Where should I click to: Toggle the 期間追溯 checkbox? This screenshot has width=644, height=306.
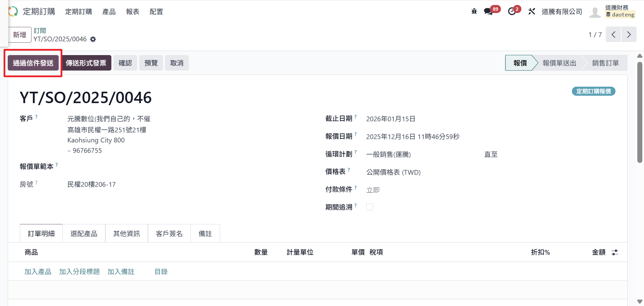[370, 207]
